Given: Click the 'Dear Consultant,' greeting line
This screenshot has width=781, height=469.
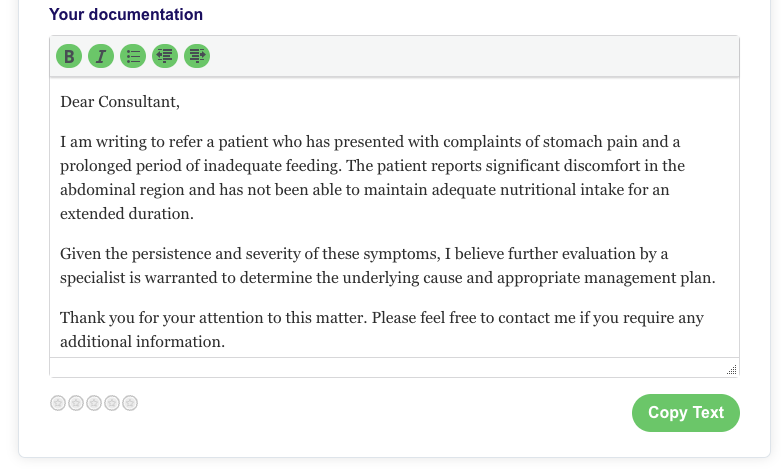Looking at the screenshot, I should point(120,101).
